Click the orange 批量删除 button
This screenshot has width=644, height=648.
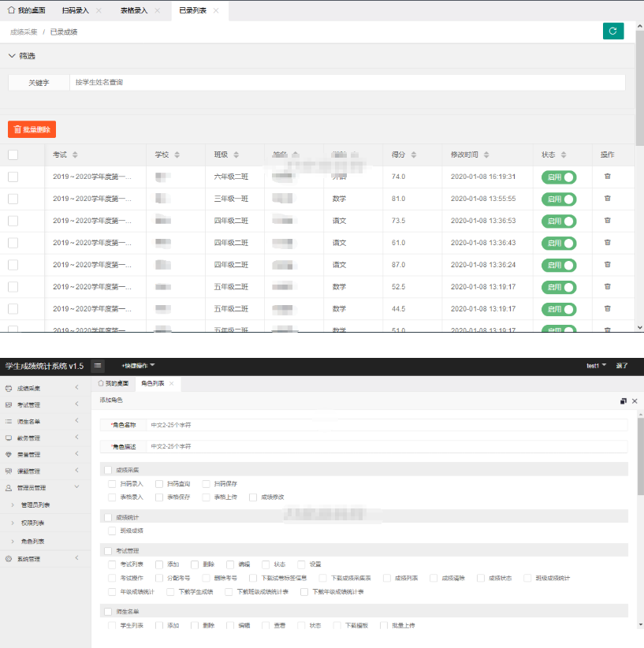pyautogui.click(x=32, y=129)
